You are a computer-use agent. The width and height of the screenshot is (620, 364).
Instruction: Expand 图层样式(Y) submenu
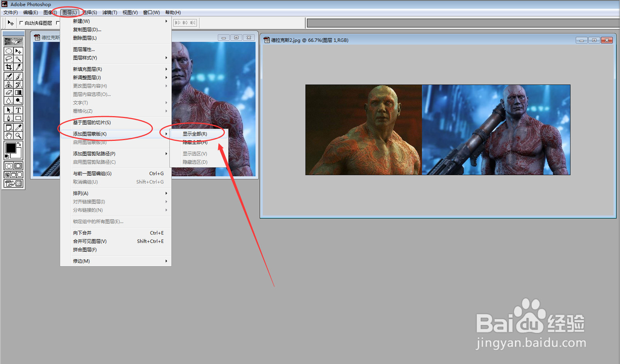point(116,58)
